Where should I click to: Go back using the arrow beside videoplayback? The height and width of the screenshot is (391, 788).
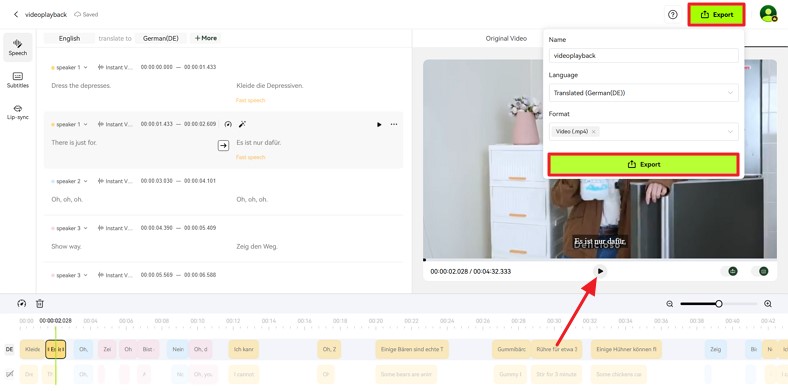pos(16,15)
